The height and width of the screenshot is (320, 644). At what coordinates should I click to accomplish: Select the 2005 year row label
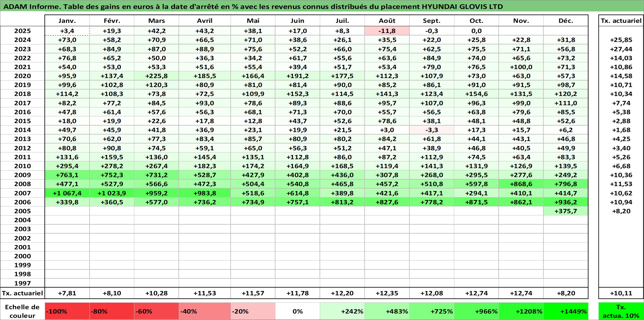pos(23,211)
